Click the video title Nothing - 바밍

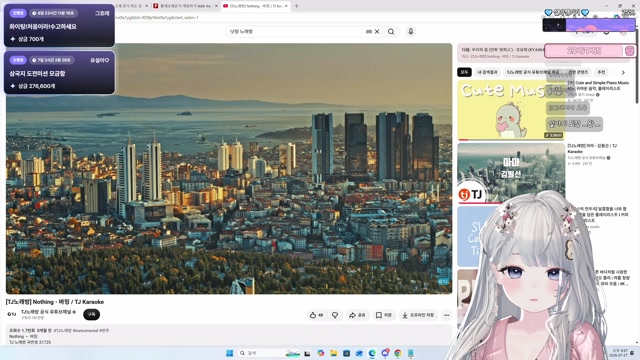pyautogui.click(x=55, y=302)
